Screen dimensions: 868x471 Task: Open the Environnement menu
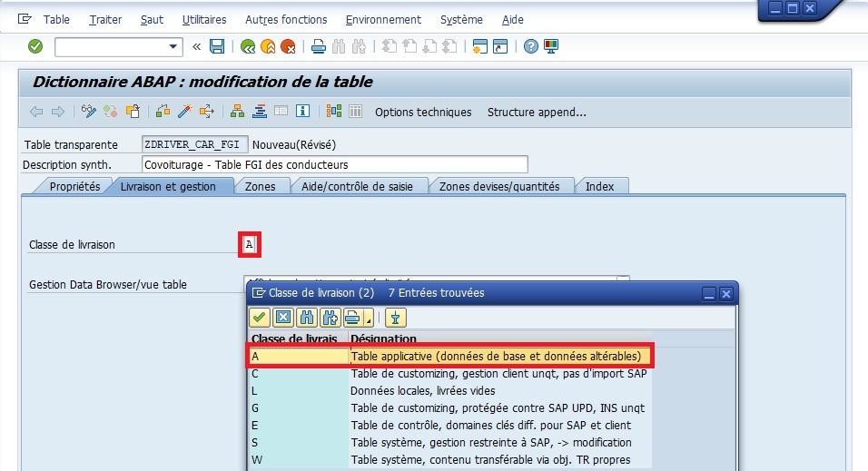point(383,19)
